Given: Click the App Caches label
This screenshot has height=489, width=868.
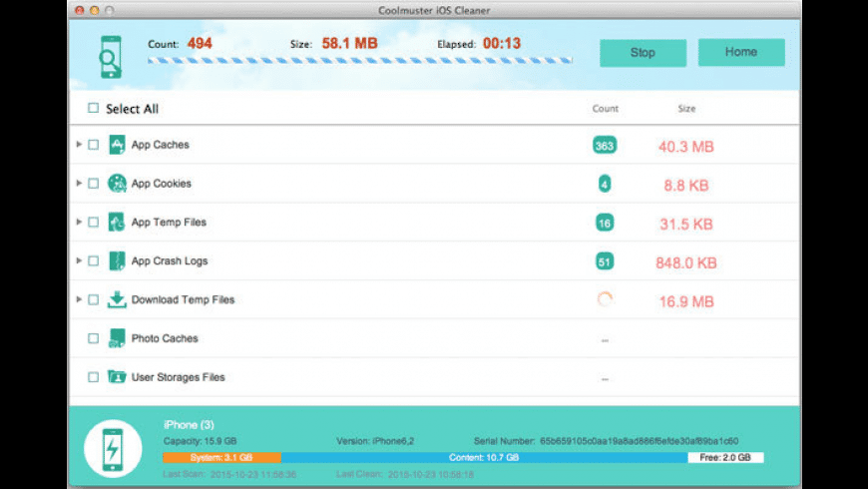Looking at the screenshot, I should (x=160, y=145).
